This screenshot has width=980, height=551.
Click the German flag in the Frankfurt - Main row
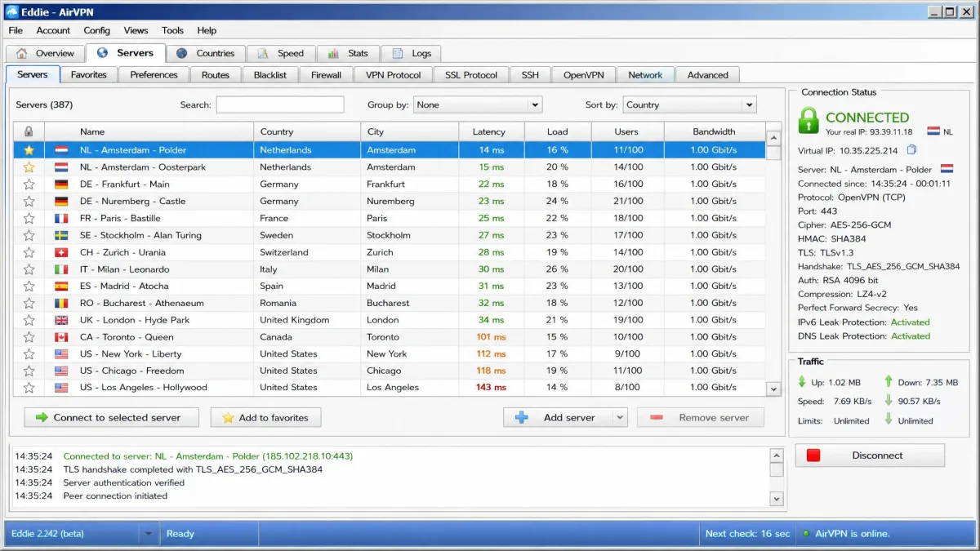(x=61, y=184)
